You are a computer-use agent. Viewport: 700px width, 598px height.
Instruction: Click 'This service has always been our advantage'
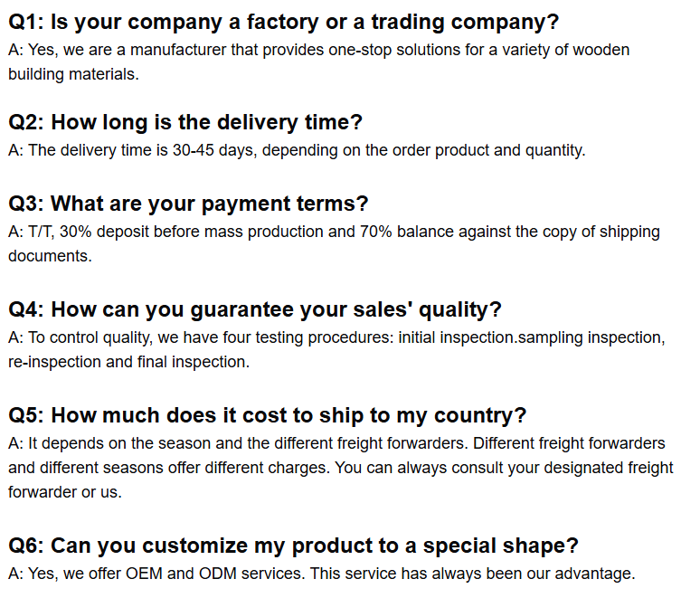[472, 574]
